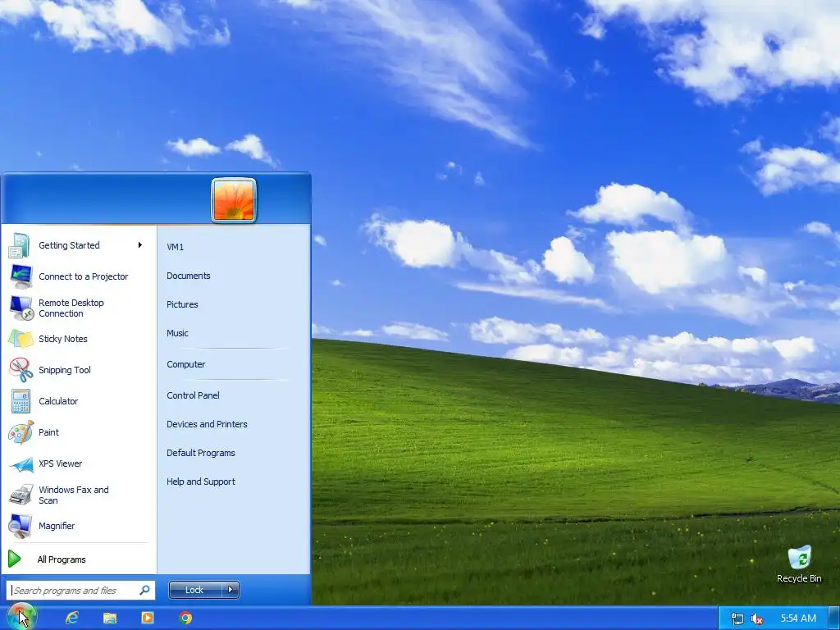Viewport: 840px width, 630px height.
Task: Click the network status tray icon
Action: coord(737,619)
